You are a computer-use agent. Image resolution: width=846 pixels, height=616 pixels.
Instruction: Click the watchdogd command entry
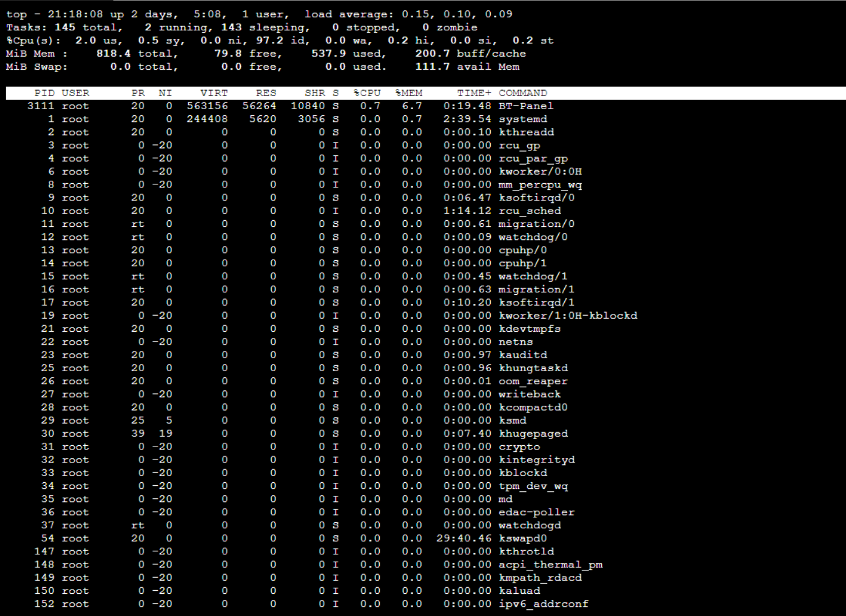530,525
